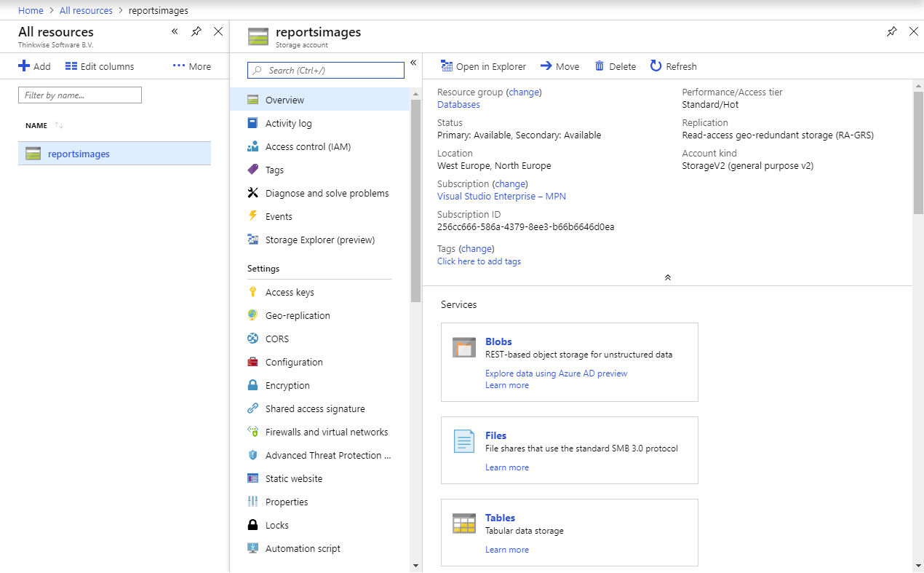
Task: Click the Files service document icon
Action: click(x=464, y=441)
